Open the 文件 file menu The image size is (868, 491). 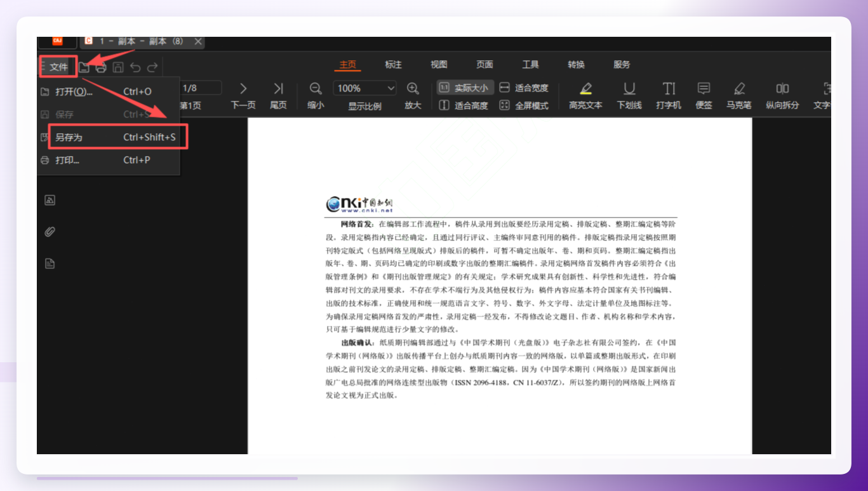[58, 67]
